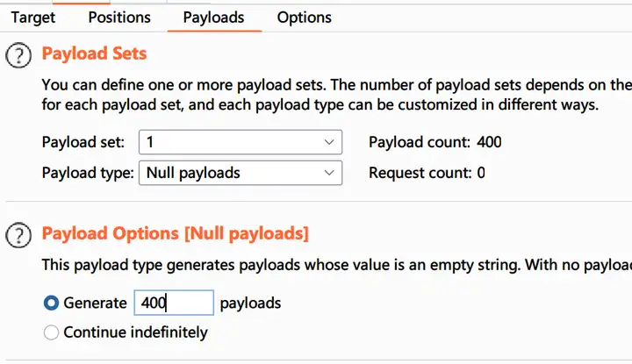Select the Generate payloads radio button
Screen dimensions: 632x364
[52, 303]
